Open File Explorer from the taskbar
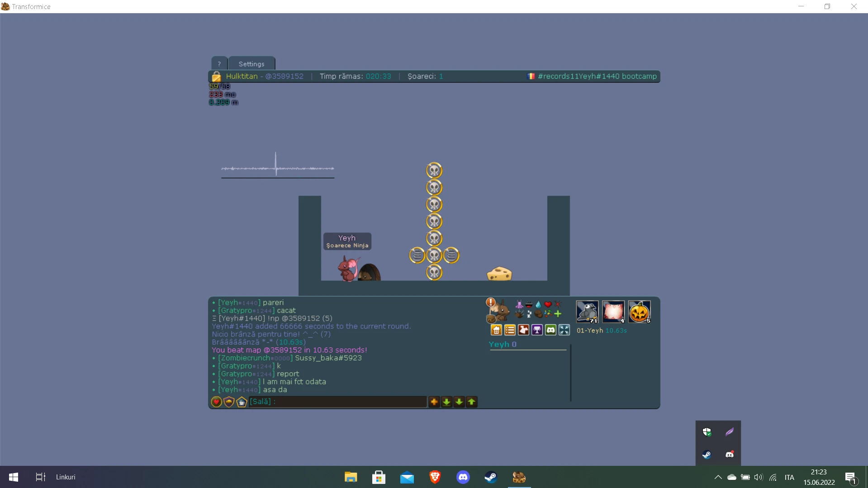 [351, 477]
